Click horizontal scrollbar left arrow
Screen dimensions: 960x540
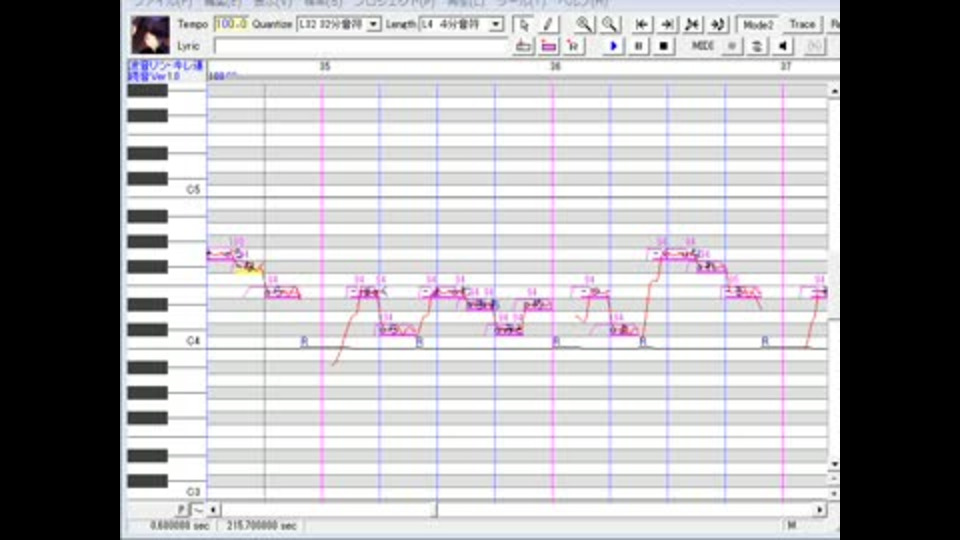pos(213,509)
